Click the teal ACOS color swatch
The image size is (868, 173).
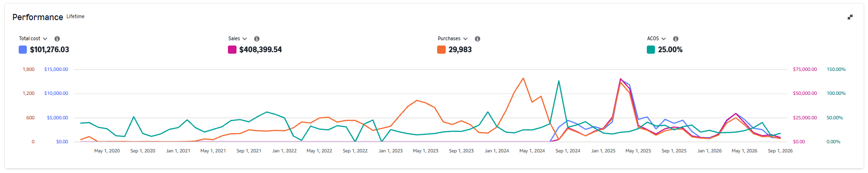pos(651,49)
